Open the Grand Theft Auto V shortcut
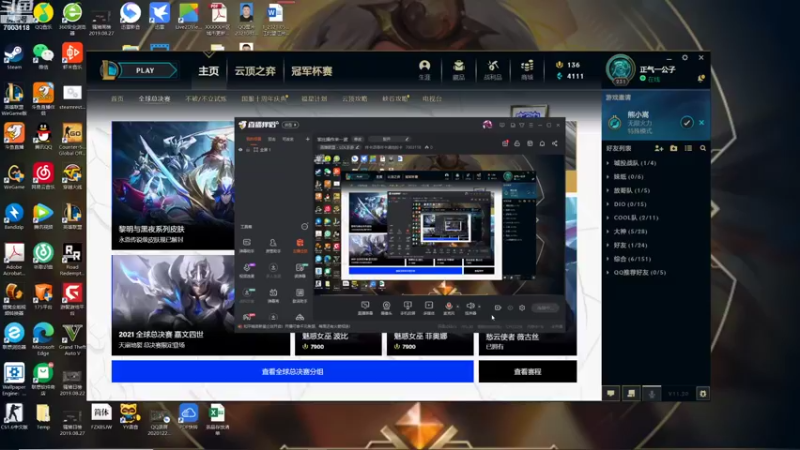This screenshot has width=800, height=450. (72, 338)
